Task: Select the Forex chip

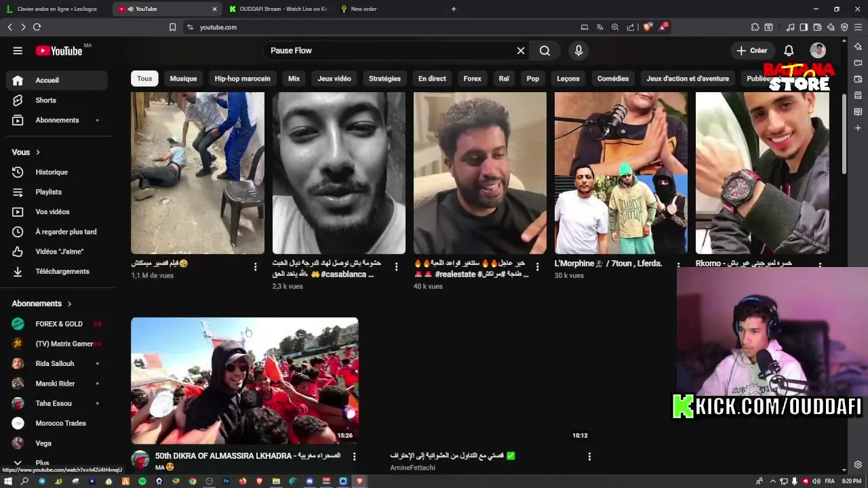Action: 473,79
